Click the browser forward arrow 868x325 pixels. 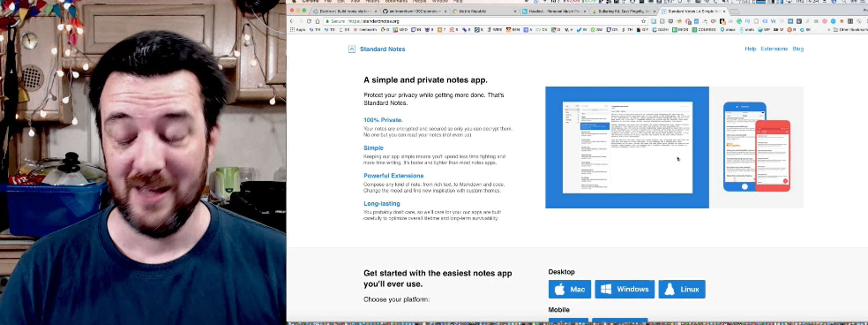point(300,21)
